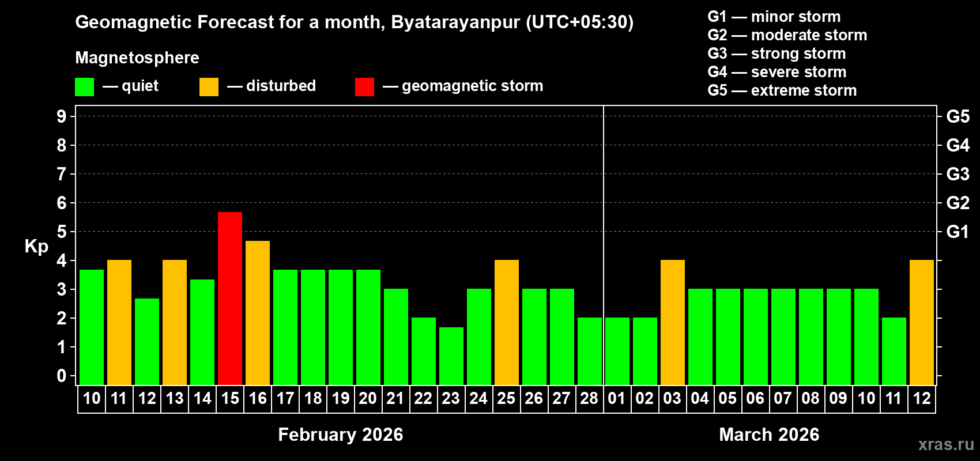Click the green bar for February 28
Screen dimensions: 980x461
[x=590, y=352]
